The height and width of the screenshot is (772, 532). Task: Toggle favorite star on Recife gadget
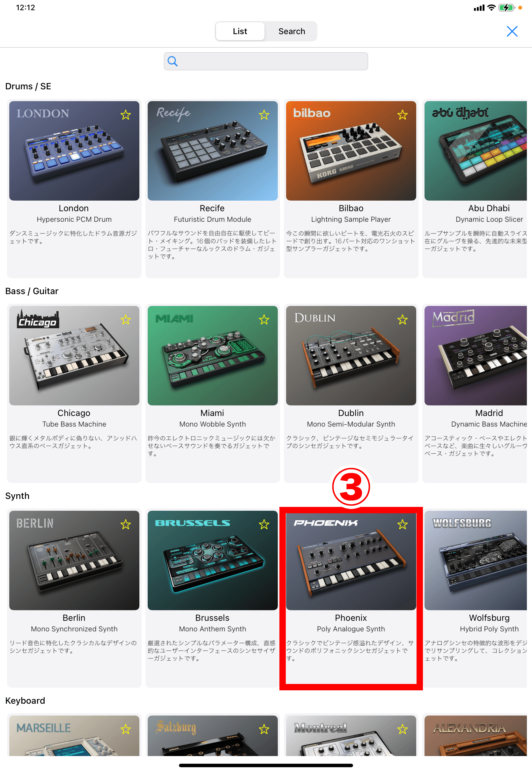[x=264, y=115]
